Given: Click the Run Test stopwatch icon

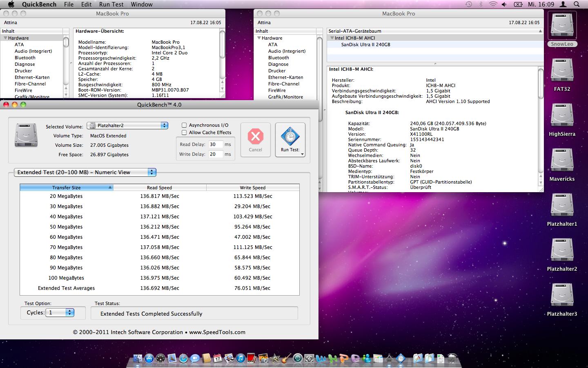Looking at the screenshot, I should [x=290, y=137].
